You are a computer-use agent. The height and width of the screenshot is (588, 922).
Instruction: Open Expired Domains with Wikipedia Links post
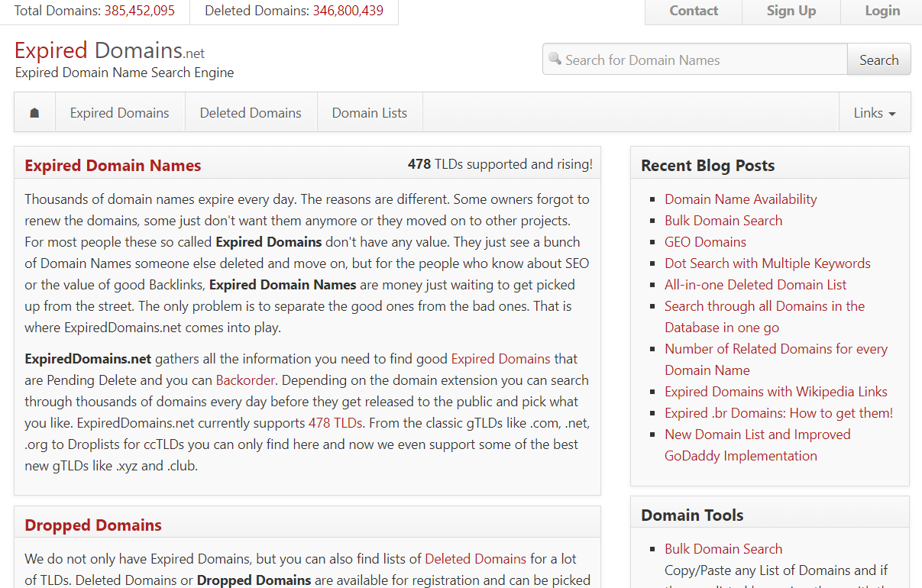pos(775,392)
